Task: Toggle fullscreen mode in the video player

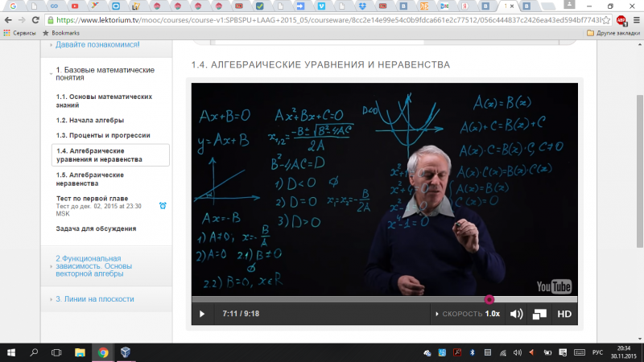Action: (x=539, y=314)
